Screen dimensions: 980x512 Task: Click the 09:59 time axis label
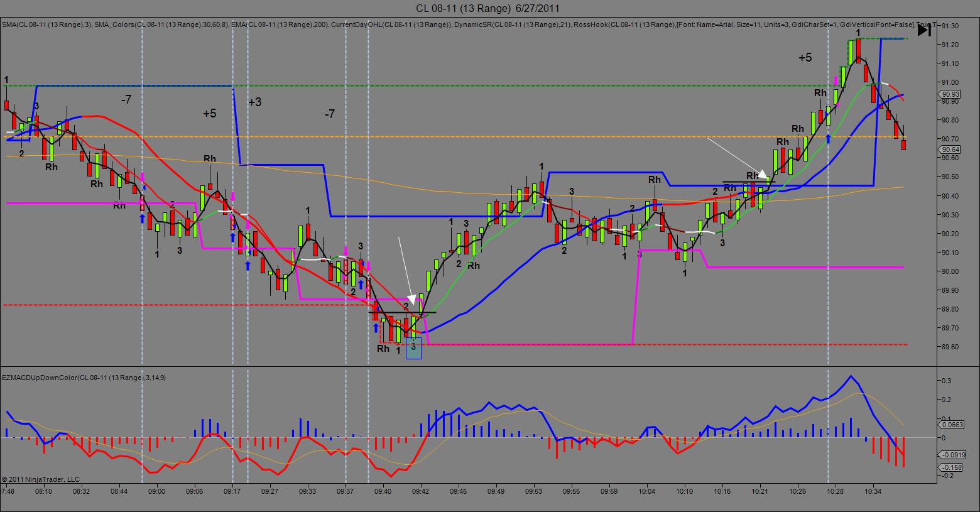[609, 491]
